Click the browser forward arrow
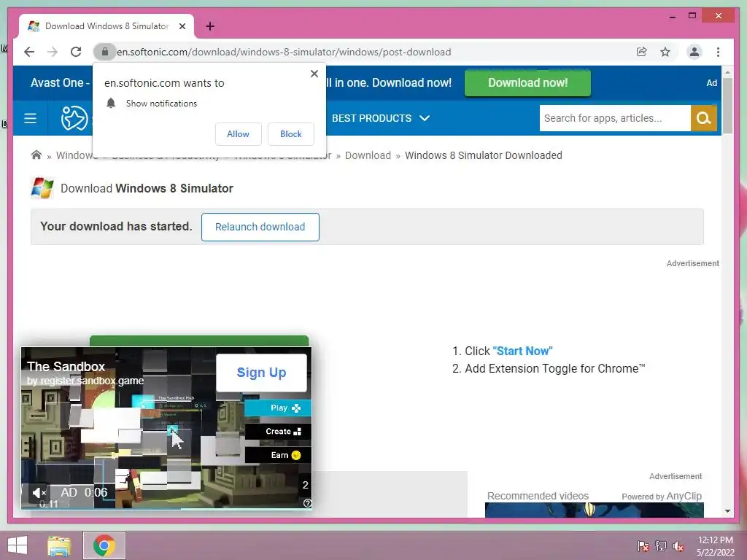Screen dimensions: 747x560 click(x=53, y=52)
